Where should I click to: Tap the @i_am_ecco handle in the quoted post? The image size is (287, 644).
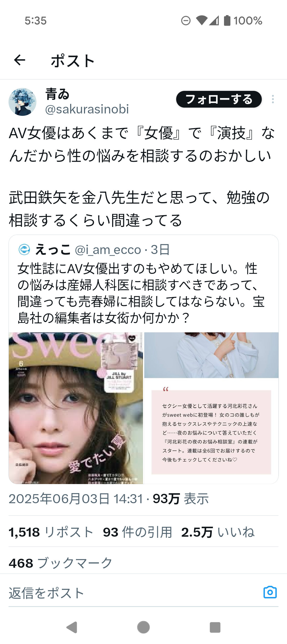tap(108, 250)
